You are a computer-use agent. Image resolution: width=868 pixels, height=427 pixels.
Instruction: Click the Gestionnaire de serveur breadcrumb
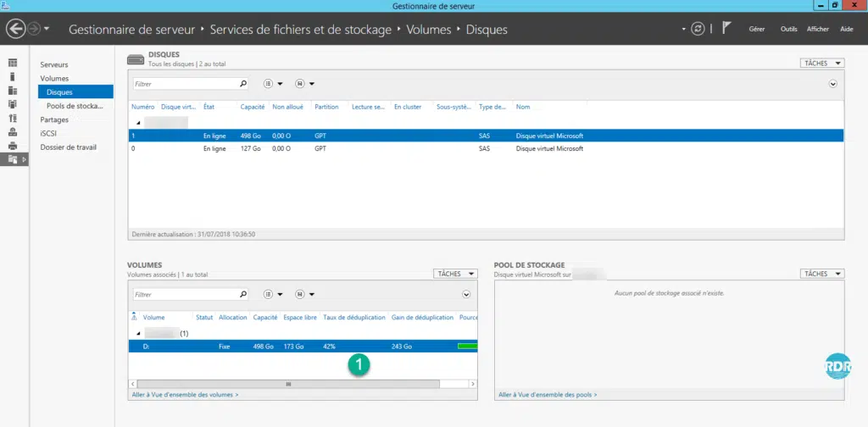[131, 30]
